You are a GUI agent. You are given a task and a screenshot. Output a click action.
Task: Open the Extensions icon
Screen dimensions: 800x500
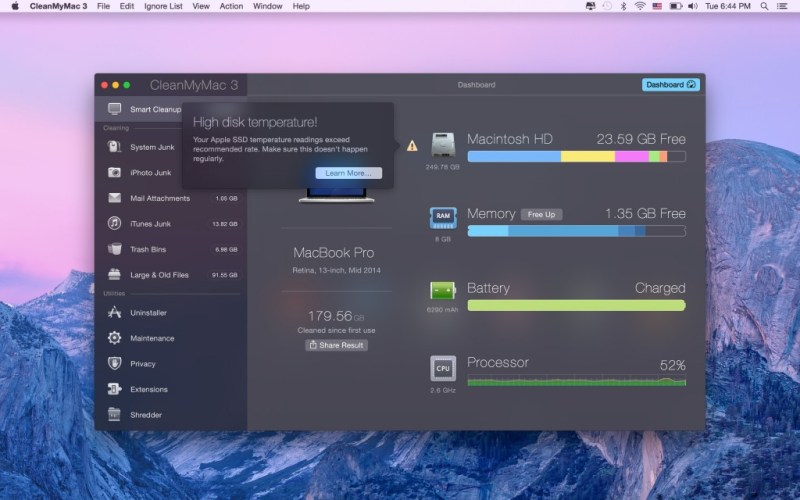tap(114, 389)
